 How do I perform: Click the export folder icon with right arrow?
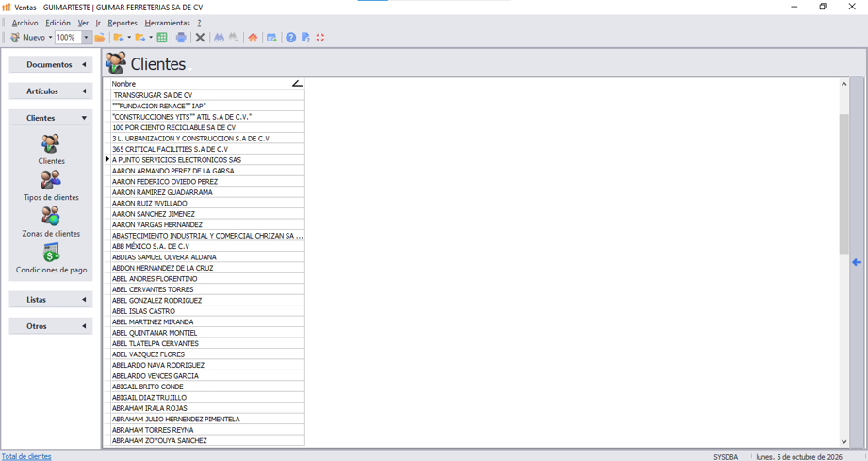tap(140, 38)
